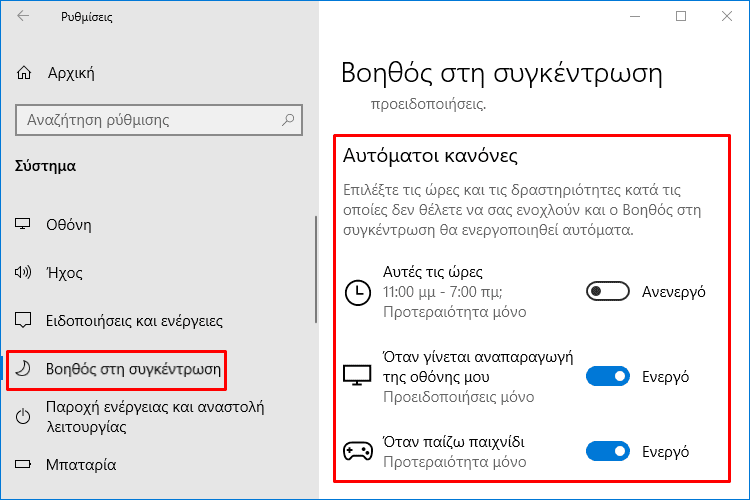Click the home icon beside Αρχική
750x500 pixels.
[24, 73]
